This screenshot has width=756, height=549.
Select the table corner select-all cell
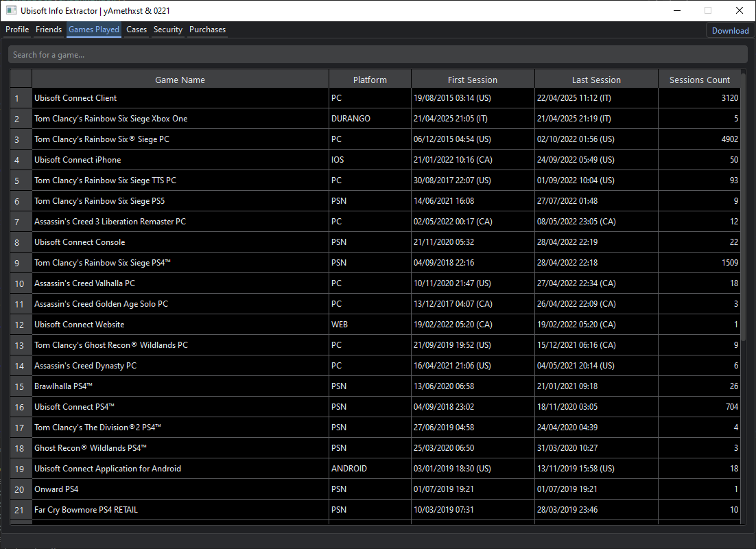point(21,79)
